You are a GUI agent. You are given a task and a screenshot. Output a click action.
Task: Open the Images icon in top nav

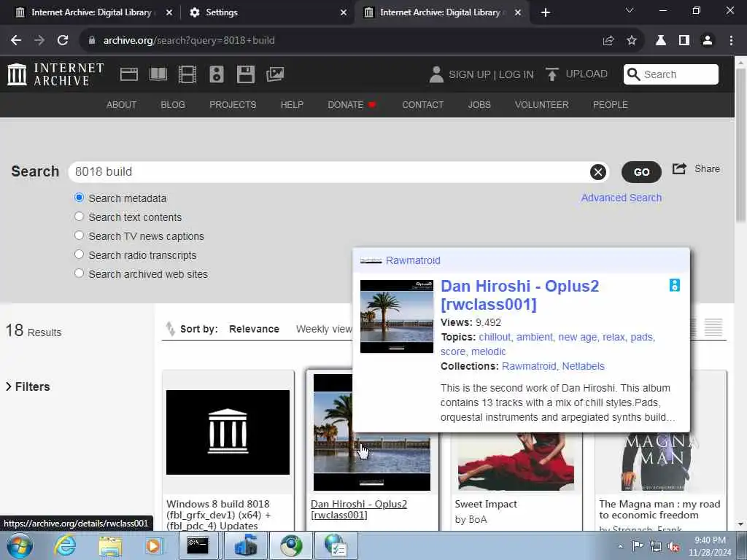[x=275, y=74]
